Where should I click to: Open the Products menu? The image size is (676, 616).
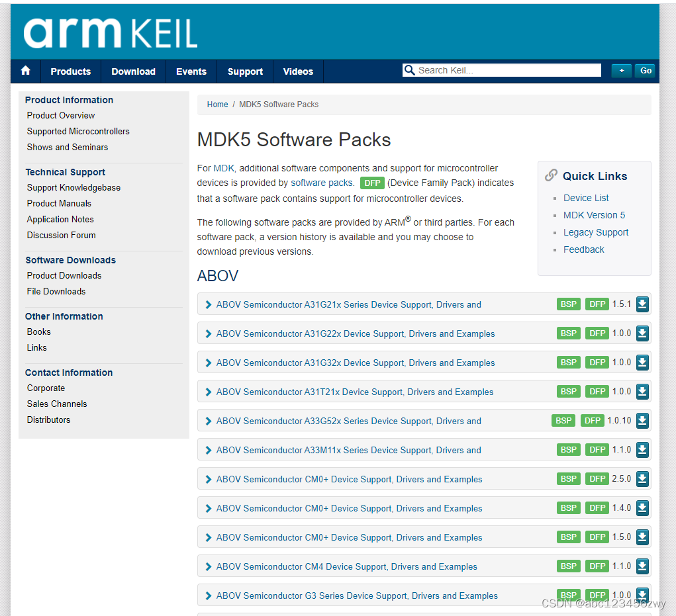click(71, 71)
